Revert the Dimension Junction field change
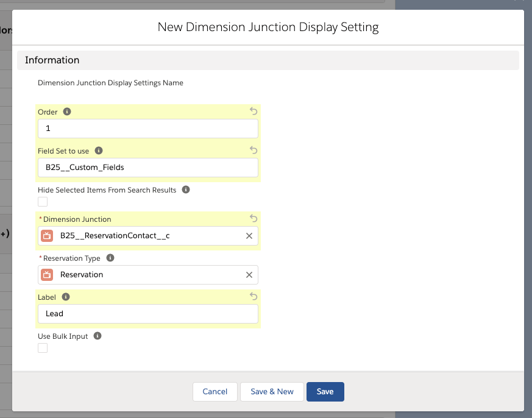Image resolution: width=532 pixels, height=418 pixels. [x=254, y=218]
